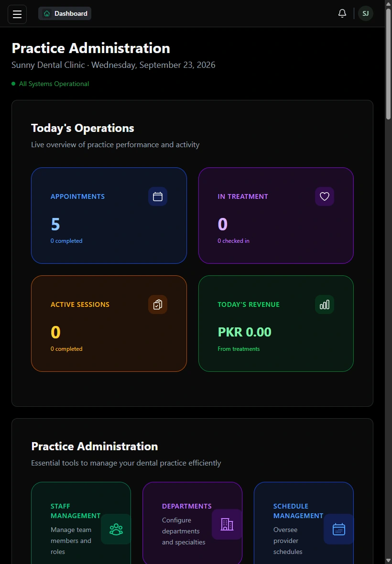Open the Active Sessions stats card
Image resolution: width=392 pixels, height=564 pixels.
tap(109, 324)
